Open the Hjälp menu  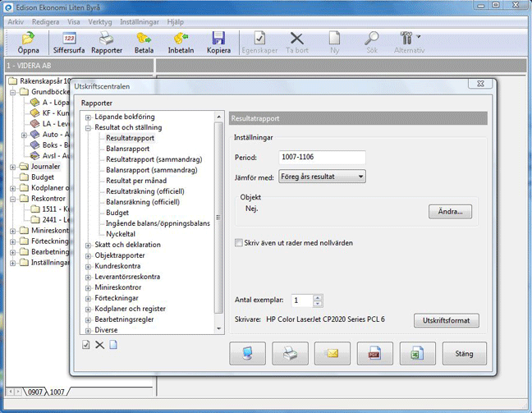176,22
